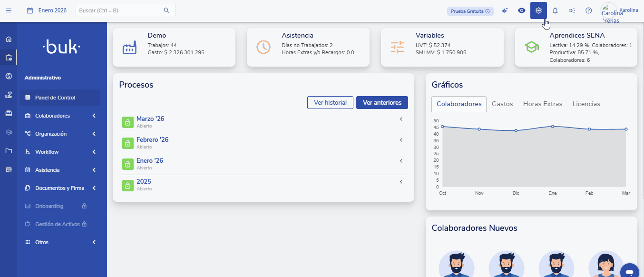The width and height of the screenshot is (644, 277).
Task: Toggle the eye visibility icon in header
Action: pyautogui.click(x=522, y=10)
